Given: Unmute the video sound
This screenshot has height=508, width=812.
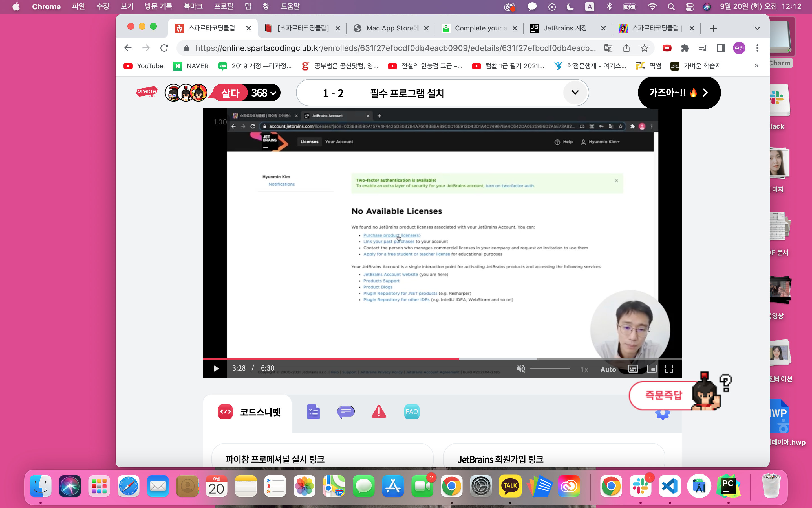Looking at the screenshot, I should click(x=521, y=369).
